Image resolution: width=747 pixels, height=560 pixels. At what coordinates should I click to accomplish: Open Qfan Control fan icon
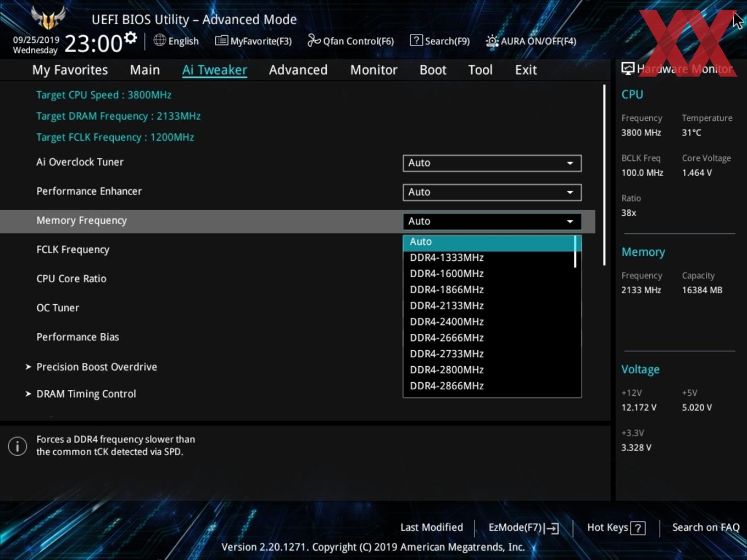click(314, 40)
